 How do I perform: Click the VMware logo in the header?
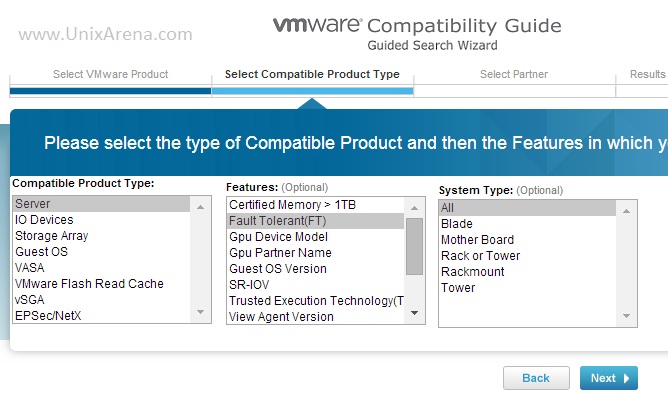317,25
